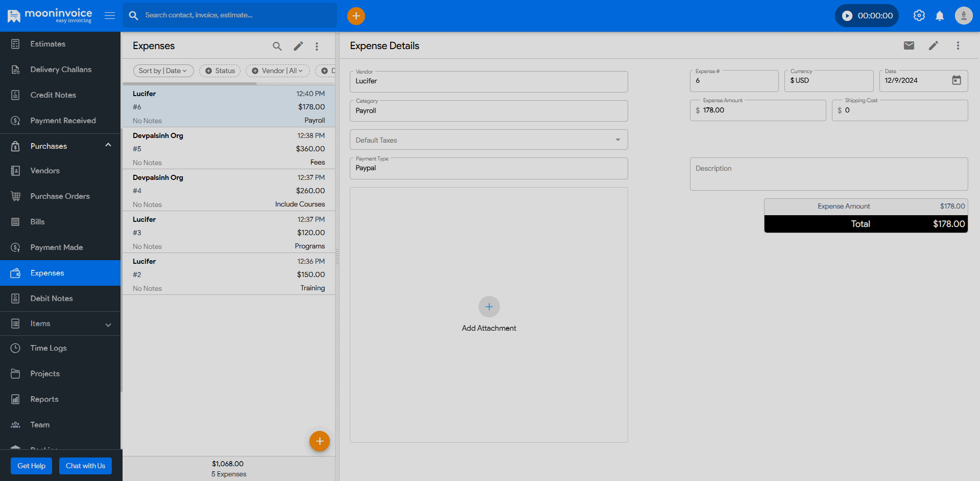The image size is (980, 481).
Task: Click the Shipping Cost field
Action: coord(900,110)
